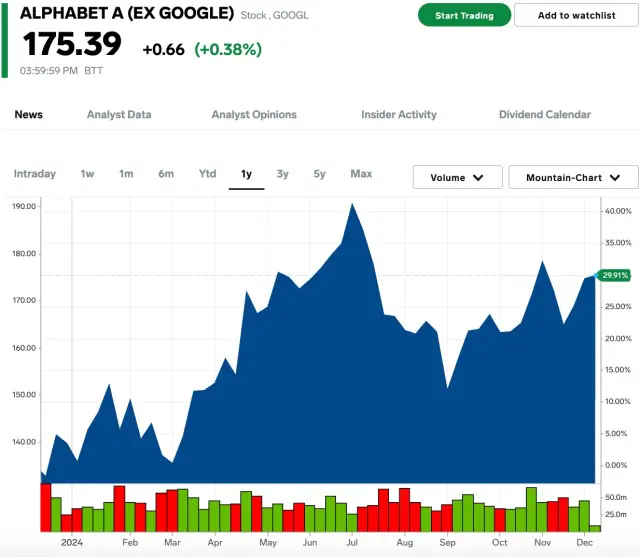Switch chart to 5y range
Viewport: 640px width, 557px height.
(x=319, y=174)
